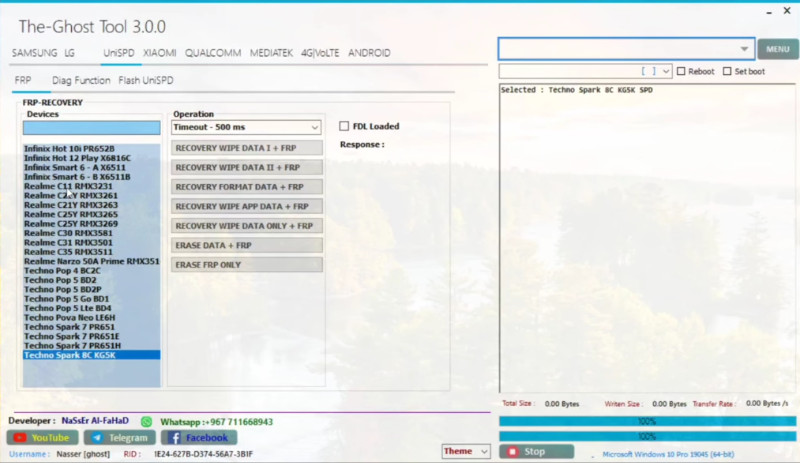This screenshot has width=800, height=463.
Task: Click the Telegram plane icon
Action: [97, 437]
